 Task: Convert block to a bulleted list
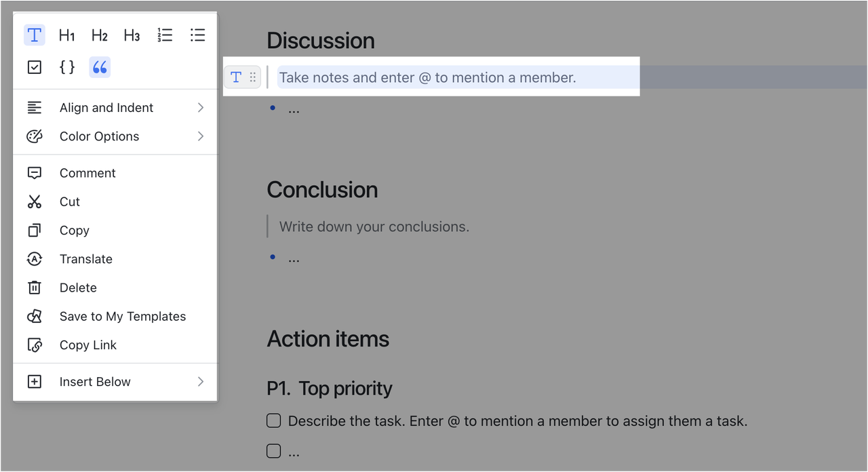[x=197, y=35]
